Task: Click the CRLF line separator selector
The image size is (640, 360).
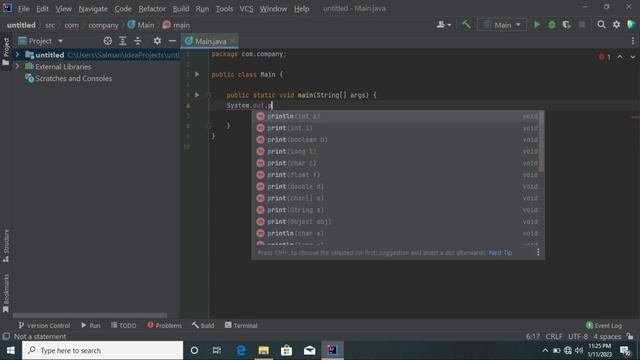Action: pos(554,337)
